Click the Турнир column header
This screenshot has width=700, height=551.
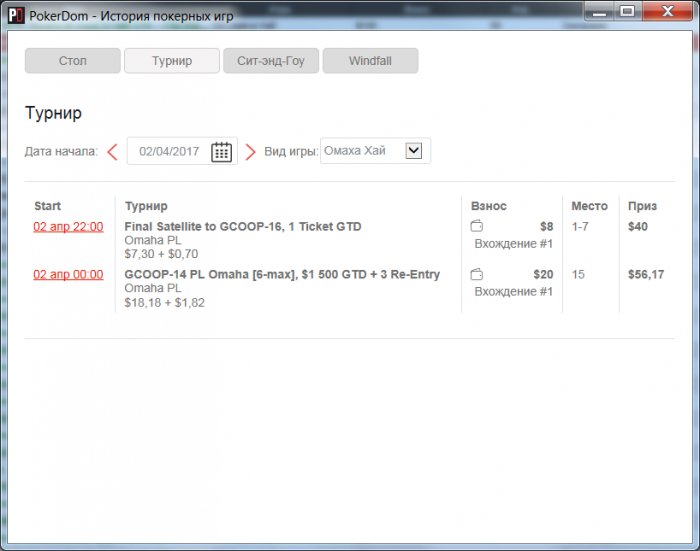146,206
